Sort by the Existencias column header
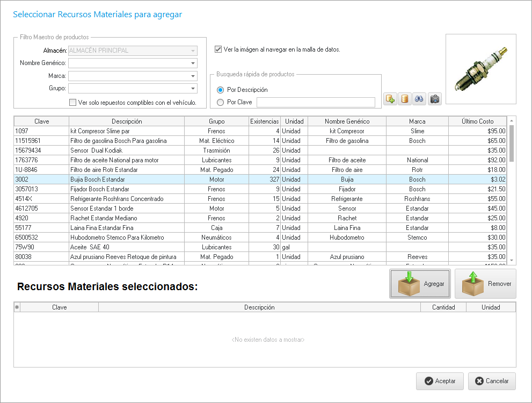 point(265,121)
